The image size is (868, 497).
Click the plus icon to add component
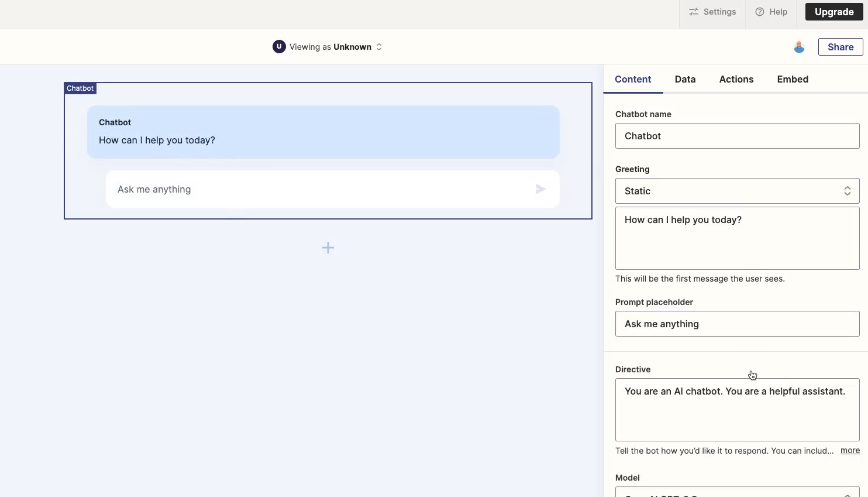(328, 248)
